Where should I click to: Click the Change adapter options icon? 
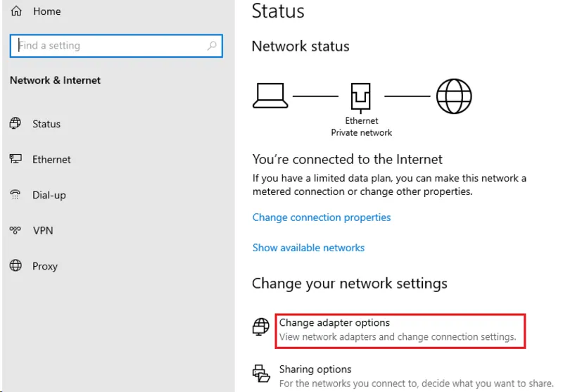(x=261, y=327)
